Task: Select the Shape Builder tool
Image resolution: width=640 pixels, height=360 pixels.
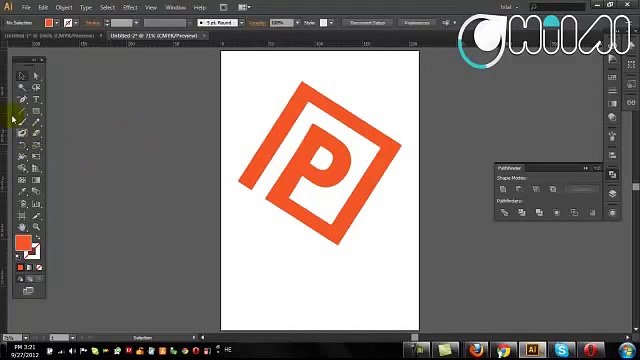Action: 22,168
